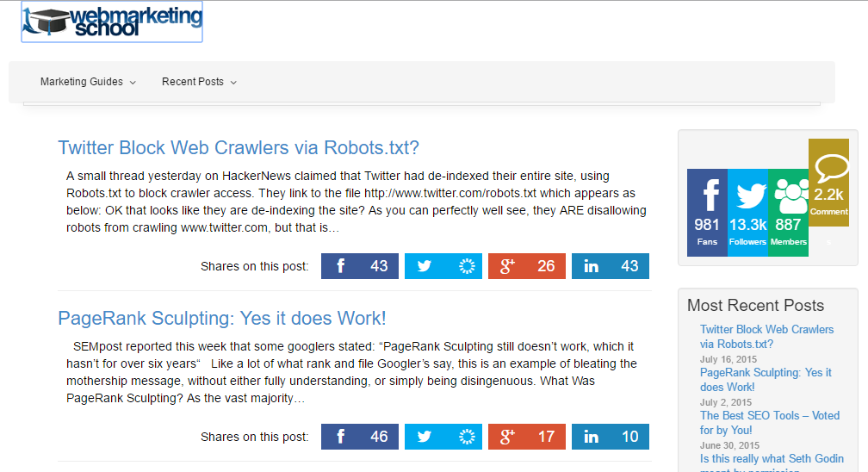Expand the Marketing Guides chevron arrow
This screenshot has height=472, width=868.
133,83
